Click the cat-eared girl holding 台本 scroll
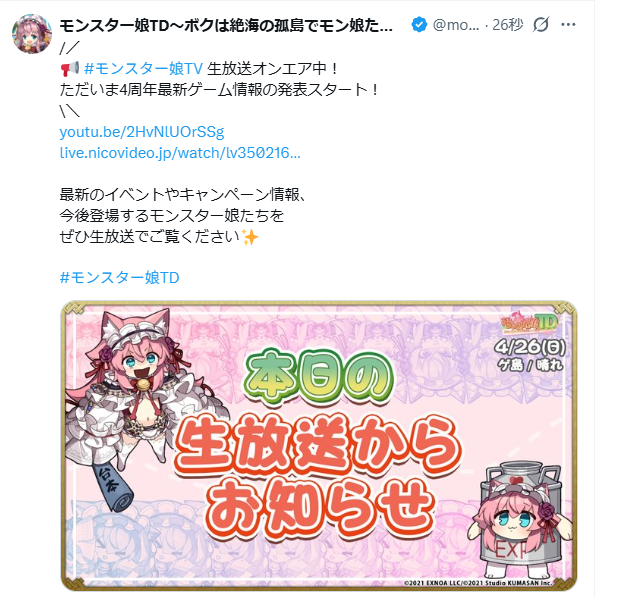The image size is (620, 598). (x=134, y=407)
